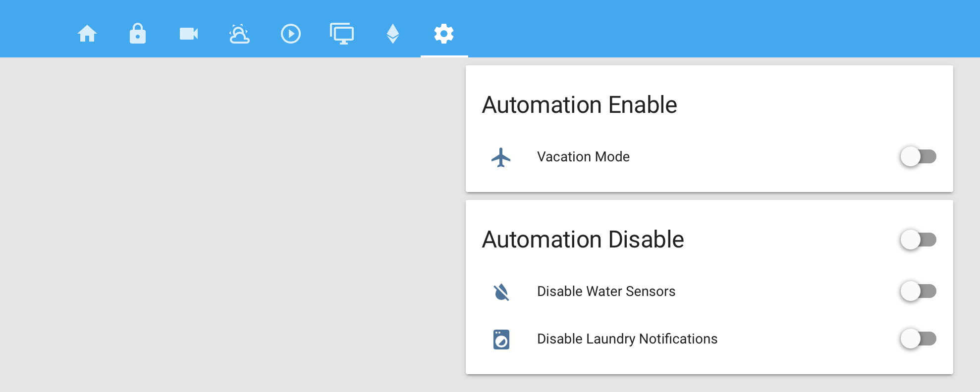Switch to the camera video tab
The height and width of the screenshot is (392, 980).
pos(189,34)
